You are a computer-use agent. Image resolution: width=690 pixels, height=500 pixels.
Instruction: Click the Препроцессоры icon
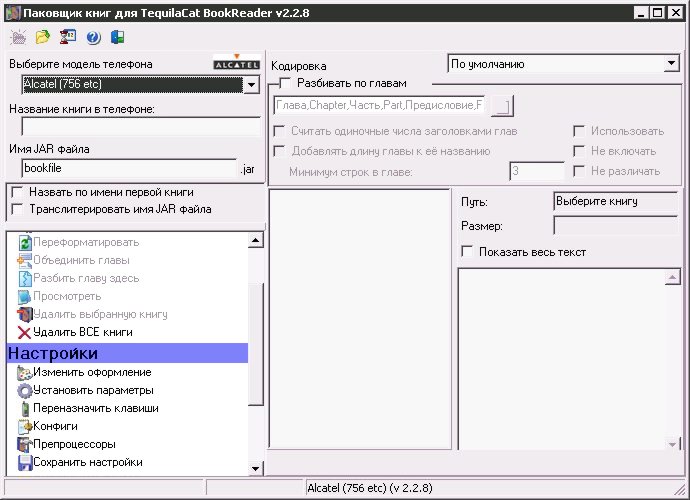point(25,445)
